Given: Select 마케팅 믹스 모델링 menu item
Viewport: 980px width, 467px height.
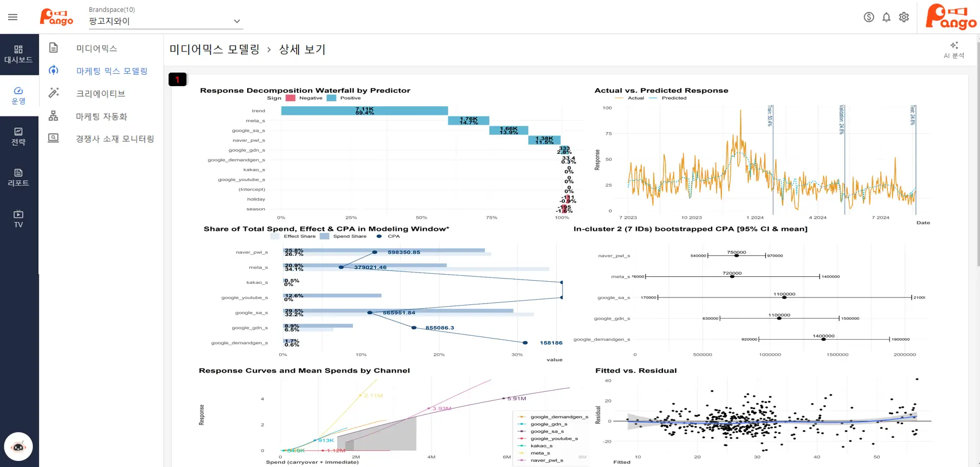Looking at the screenshot, I should pos(112,71).
